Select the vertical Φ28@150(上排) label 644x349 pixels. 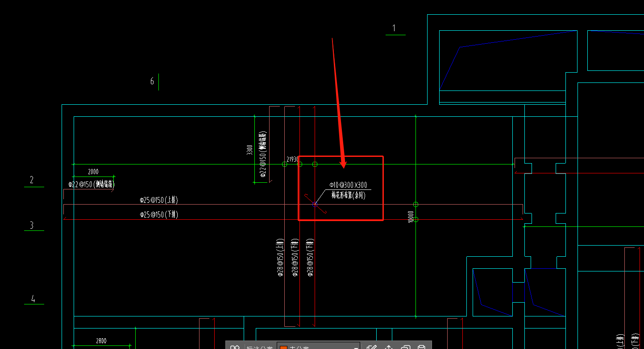[x=280, y=258]
